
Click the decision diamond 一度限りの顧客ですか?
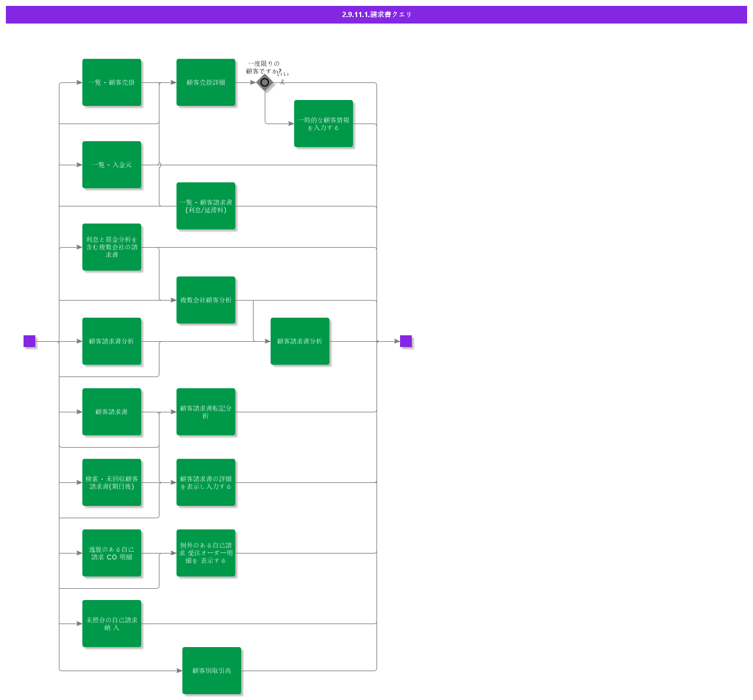[x=264, y=82]
